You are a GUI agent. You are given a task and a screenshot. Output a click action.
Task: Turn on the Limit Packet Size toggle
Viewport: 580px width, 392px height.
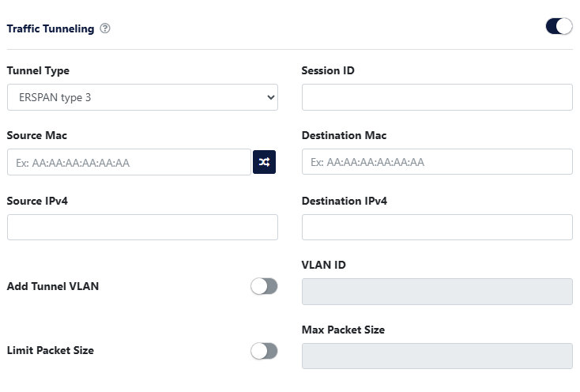tap(264, 350)
